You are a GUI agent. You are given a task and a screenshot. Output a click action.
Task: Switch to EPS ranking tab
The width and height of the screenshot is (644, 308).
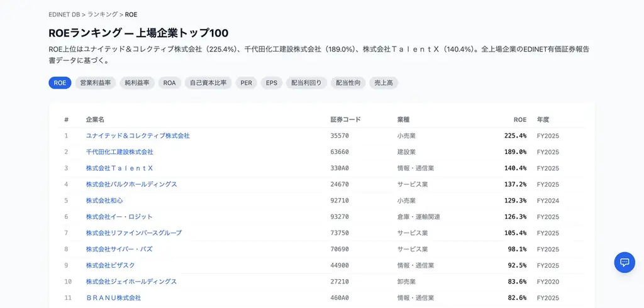pos(272,82)
